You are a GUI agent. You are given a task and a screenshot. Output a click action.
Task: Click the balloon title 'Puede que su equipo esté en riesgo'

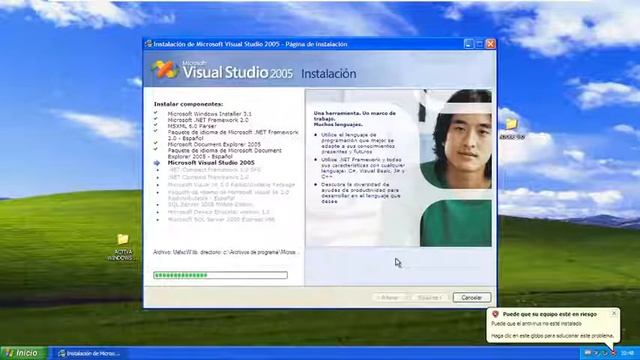tap(549, 314)
